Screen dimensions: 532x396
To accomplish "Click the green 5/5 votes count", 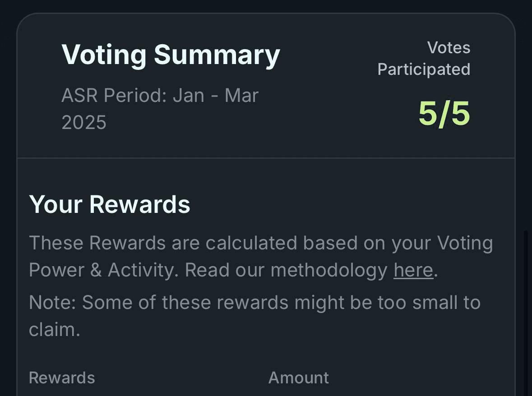I will click(444, 114).
